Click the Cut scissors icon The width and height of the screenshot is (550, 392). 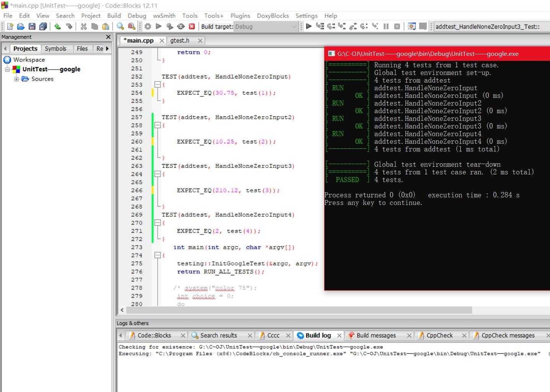click(83, 26)
